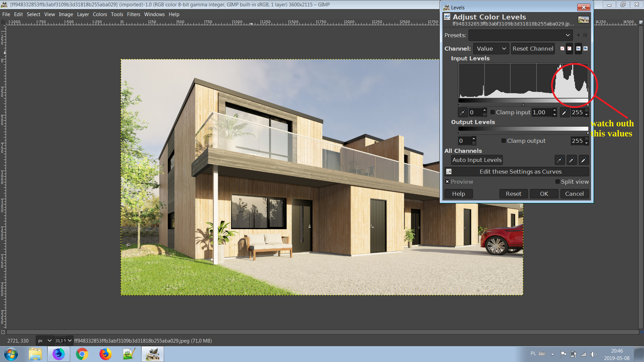Switch to logarithmic histogram view

click(586, 49)
